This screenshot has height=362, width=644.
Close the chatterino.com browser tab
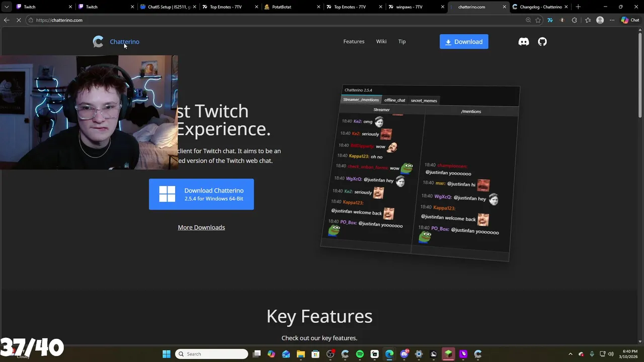click(505, 7)
